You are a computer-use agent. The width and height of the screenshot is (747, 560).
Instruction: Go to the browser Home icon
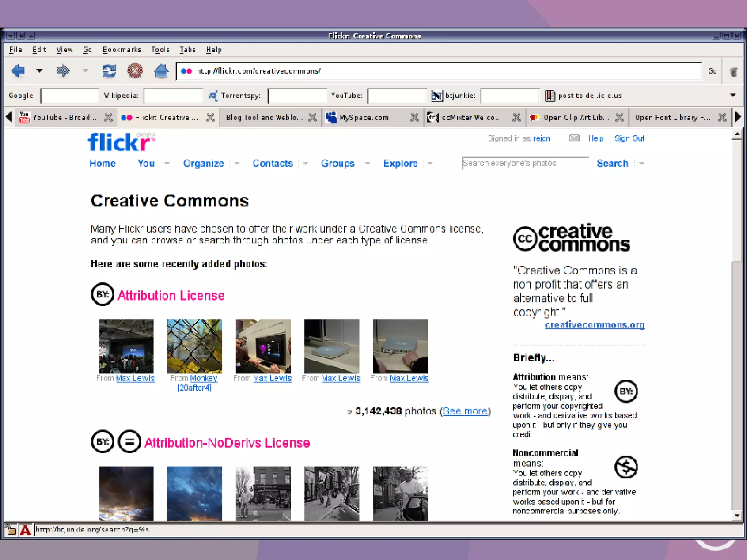point(161,71)
